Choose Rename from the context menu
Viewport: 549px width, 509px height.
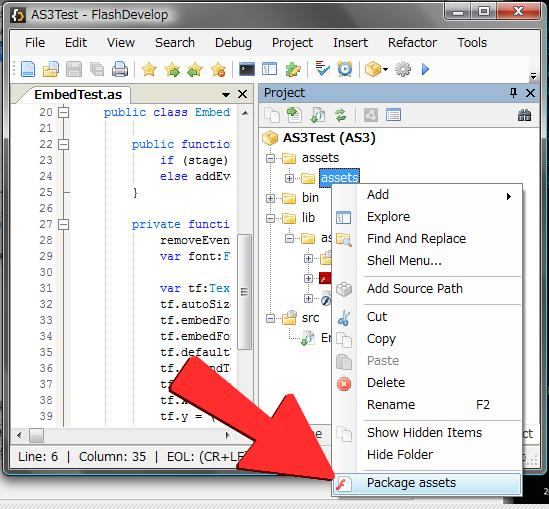pos(427,405)
